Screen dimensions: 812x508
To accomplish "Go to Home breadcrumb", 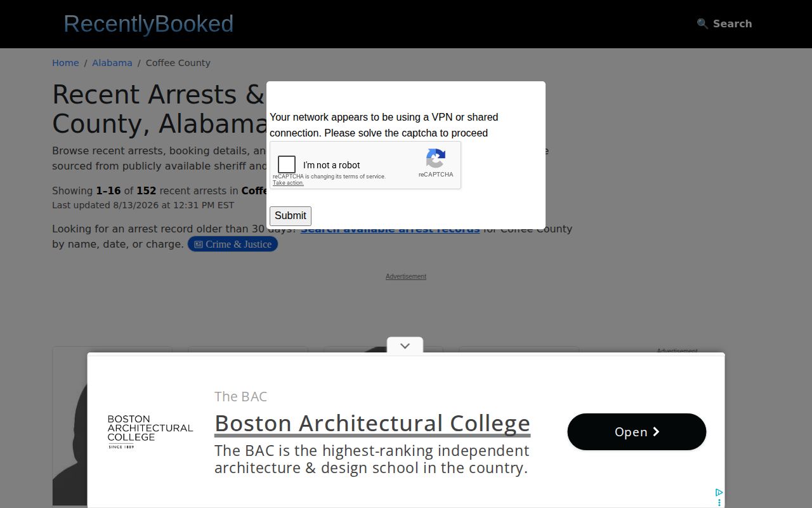I will (65, 63).
